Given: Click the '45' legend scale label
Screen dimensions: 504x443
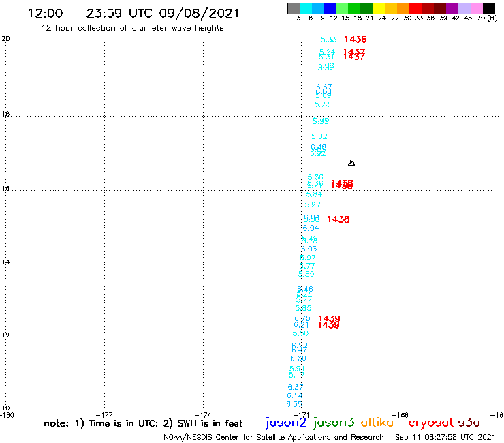Looking at the screenshot, I should click(468, 18).
